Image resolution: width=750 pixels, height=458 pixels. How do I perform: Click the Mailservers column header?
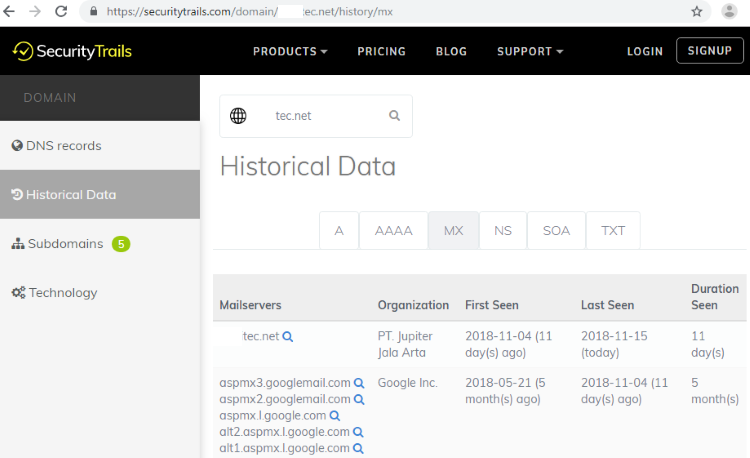[x=250, y=305]
